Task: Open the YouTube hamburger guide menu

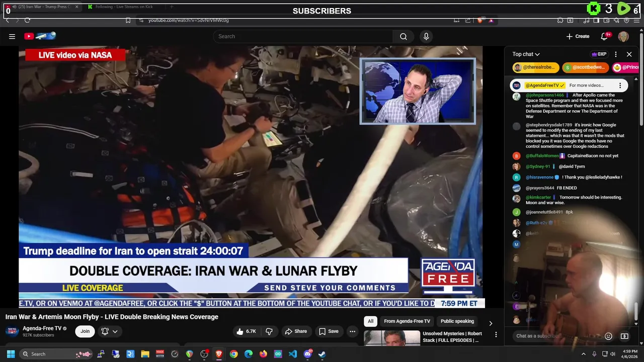Action: (12, 36)
